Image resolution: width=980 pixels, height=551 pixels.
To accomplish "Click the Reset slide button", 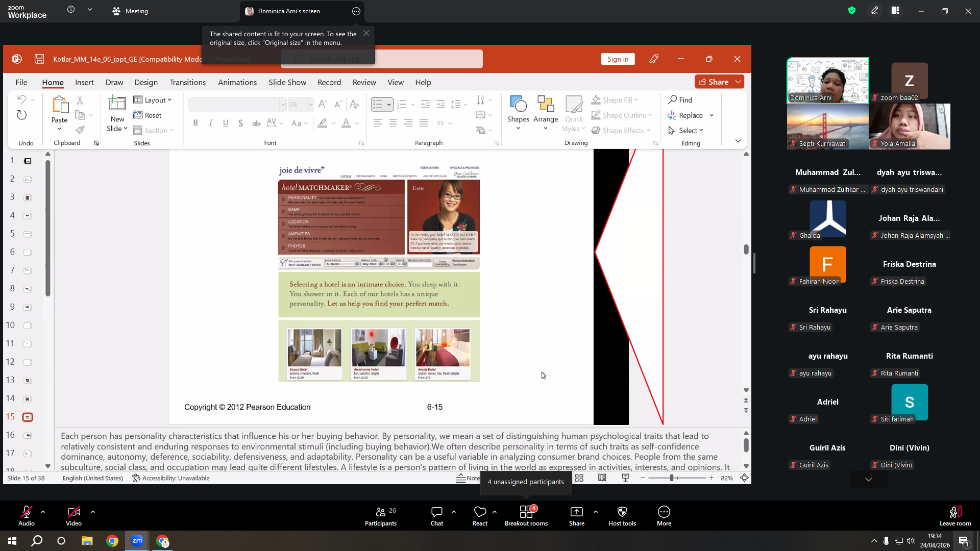I will [x=148, y=115].
